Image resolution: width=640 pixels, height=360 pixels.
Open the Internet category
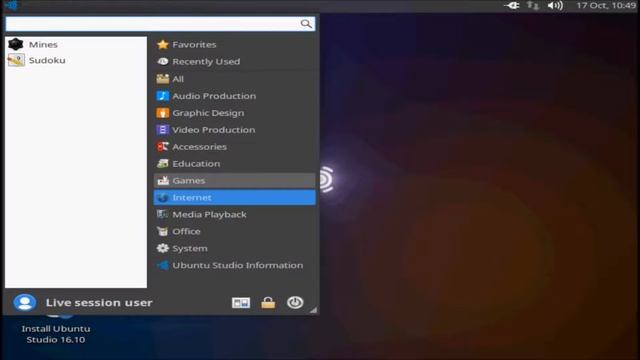(x=234, y=198)
